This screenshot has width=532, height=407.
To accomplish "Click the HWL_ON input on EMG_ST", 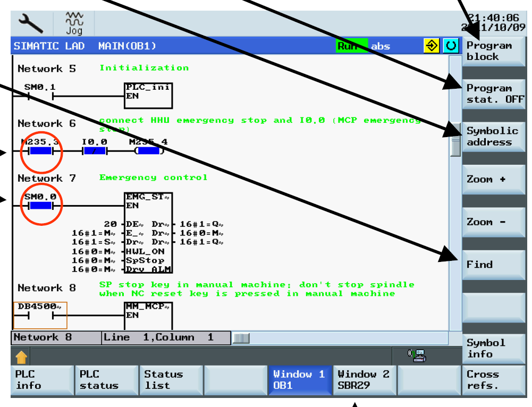I will tap(145, 251).
